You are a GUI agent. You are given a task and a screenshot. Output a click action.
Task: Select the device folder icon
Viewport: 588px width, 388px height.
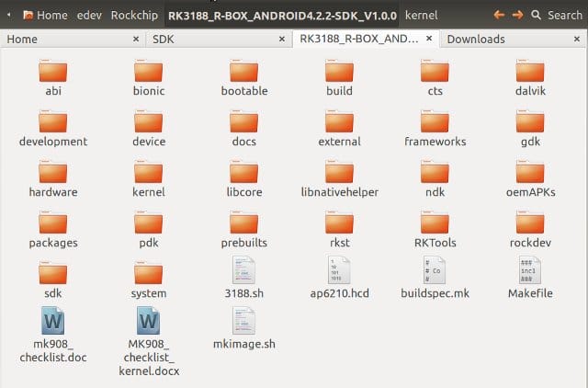(149, 121)
